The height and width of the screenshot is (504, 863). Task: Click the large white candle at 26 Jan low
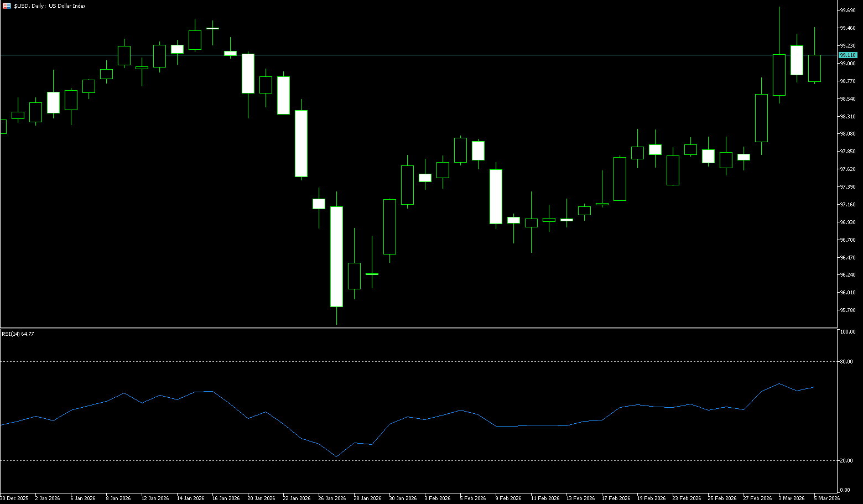point(336,256)
